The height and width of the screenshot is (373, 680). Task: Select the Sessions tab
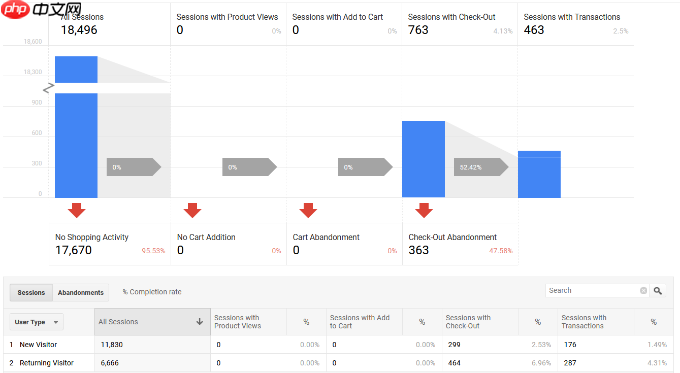[31, 293]
